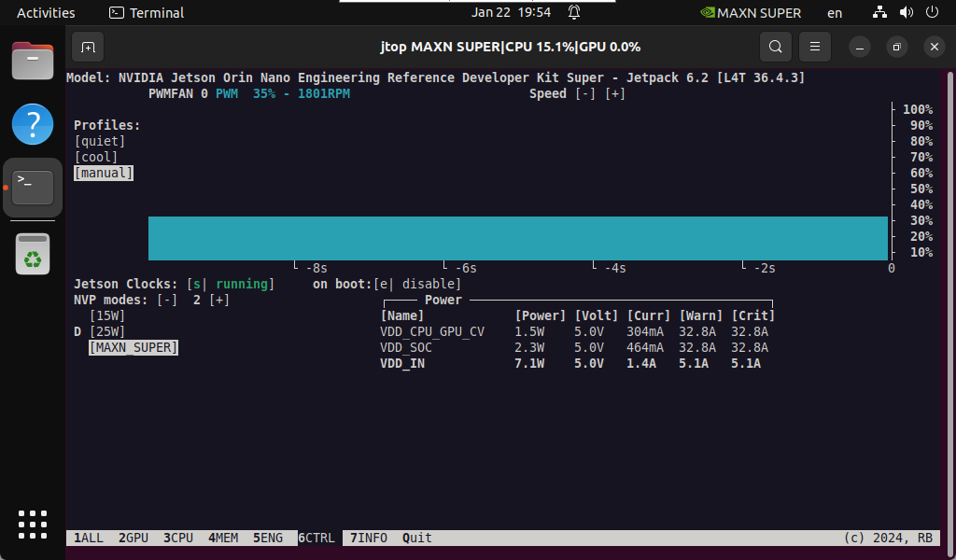Toggle Jetson Clocks on boot [e] option

[384, 284]
